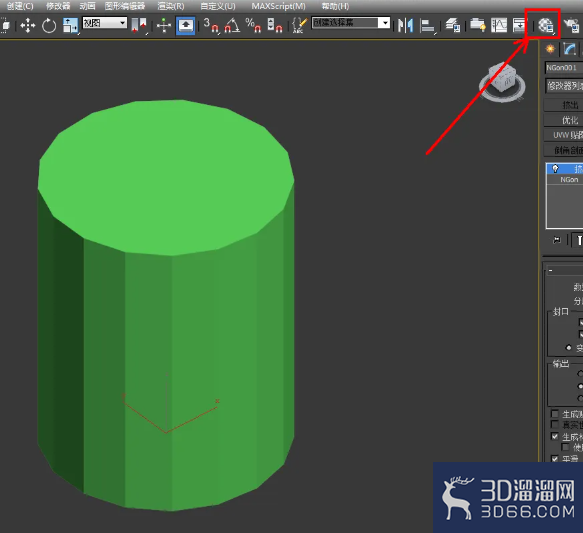Open the 图形编辑器 menu
The image size is (583, 533).
click(125, 6)
